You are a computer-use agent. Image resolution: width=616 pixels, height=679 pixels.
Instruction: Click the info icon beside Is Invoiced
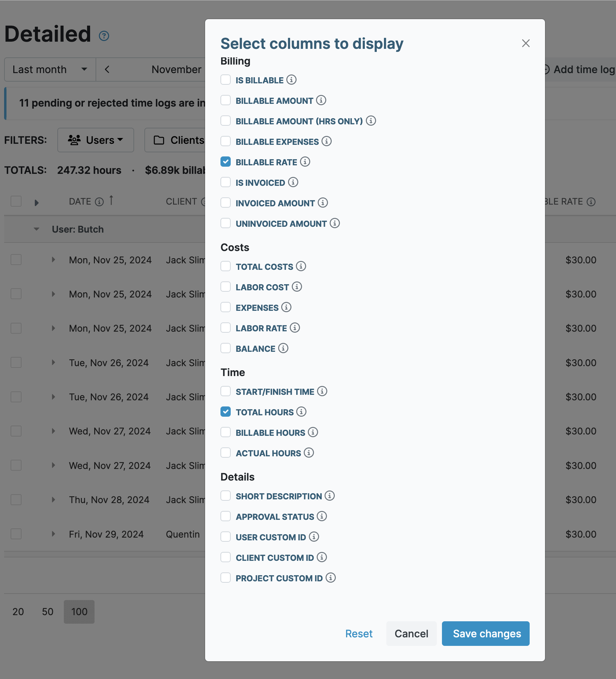click(x=293, y=182)
